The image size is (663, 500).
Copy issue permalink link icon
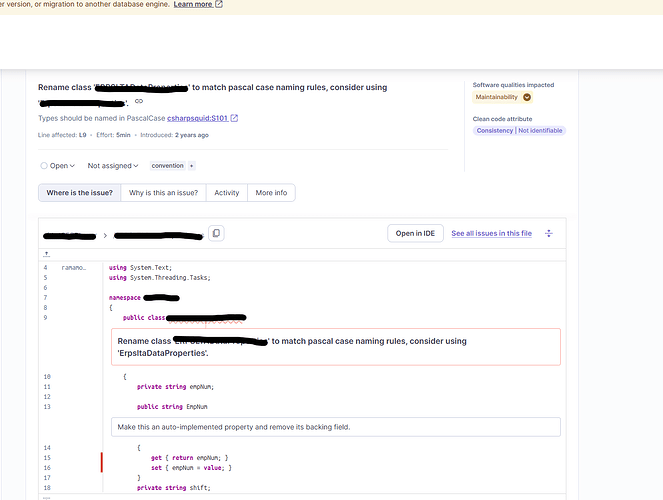coord(139,101)
